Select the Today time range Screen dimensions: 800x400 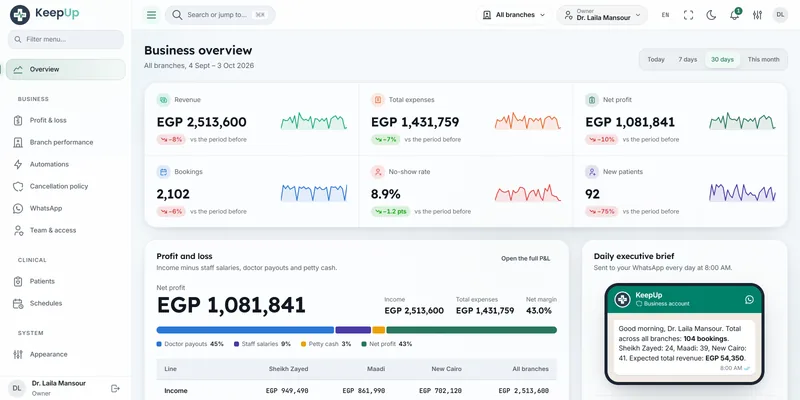click(x=656, y=60)
